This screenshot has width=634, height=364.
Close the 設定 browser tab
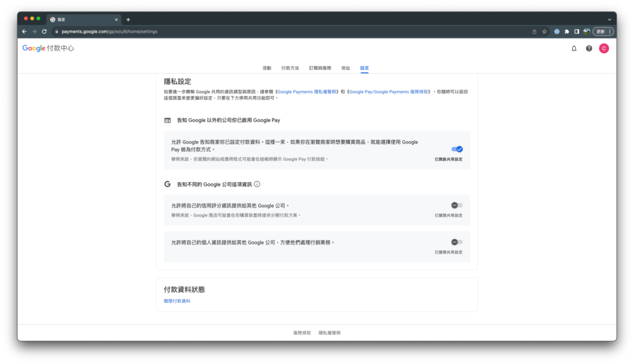pos(116,19)
